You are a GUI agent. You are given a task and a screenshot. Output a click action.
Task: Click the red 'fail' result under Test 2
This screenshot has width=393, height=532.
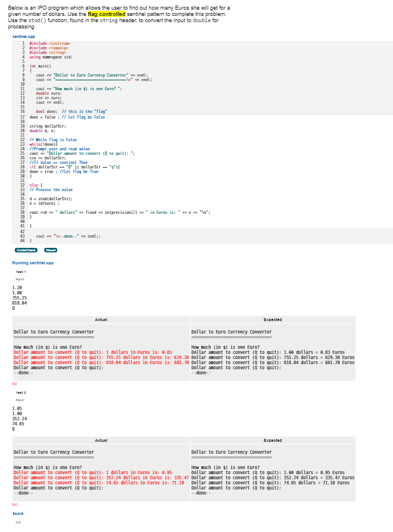pyautogui.click(x=15, y=505)
